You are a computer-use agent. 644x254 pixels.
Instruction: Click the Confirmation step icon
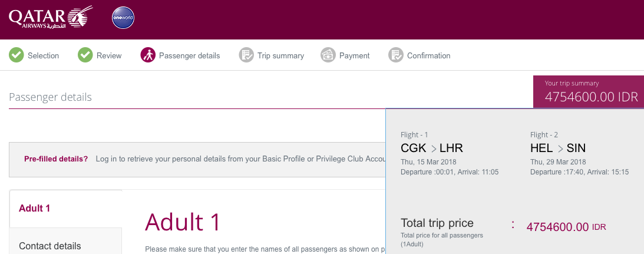pos(396,55)
